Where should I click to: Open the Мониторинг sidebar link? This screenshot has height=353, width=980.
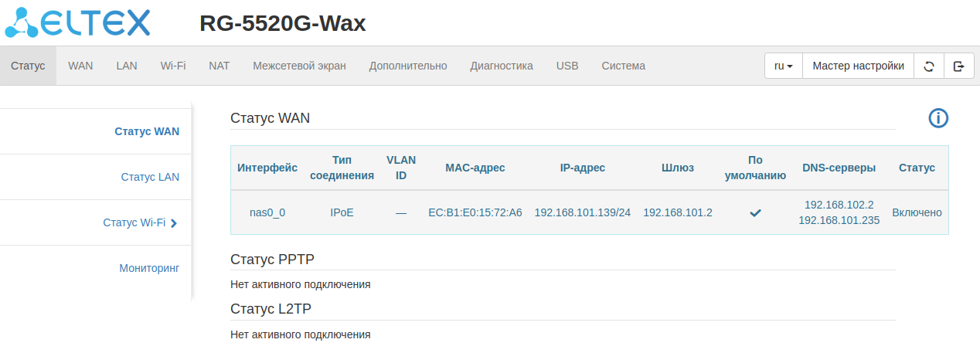149,268
